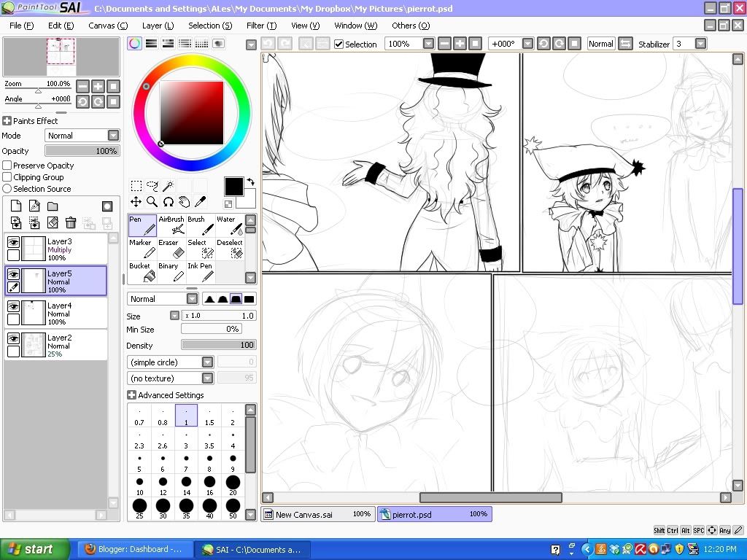Open the Filter menu

click(260, 26)
